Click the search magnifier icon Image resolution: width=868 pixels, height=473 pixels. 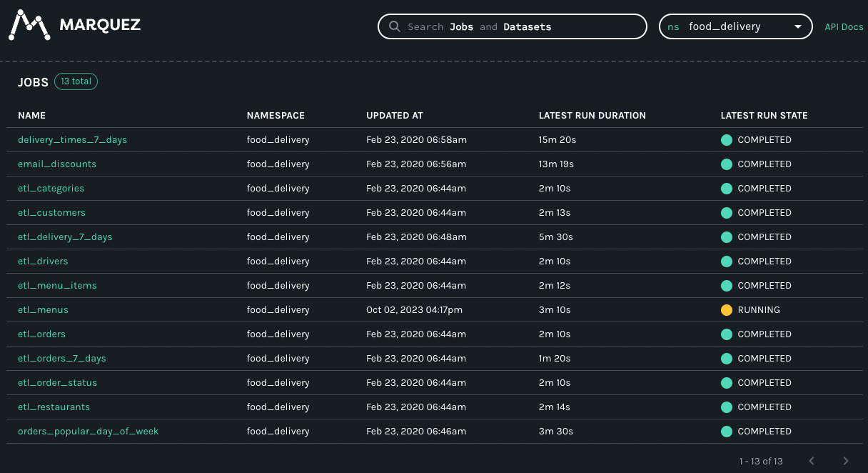tap(394, 26)
